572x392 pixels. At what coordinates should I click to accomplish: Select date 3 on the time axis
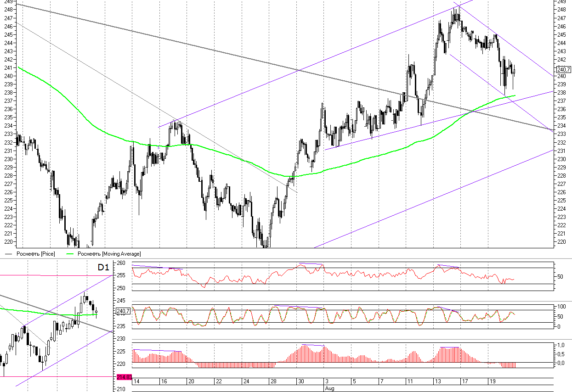tap(327, 381)
